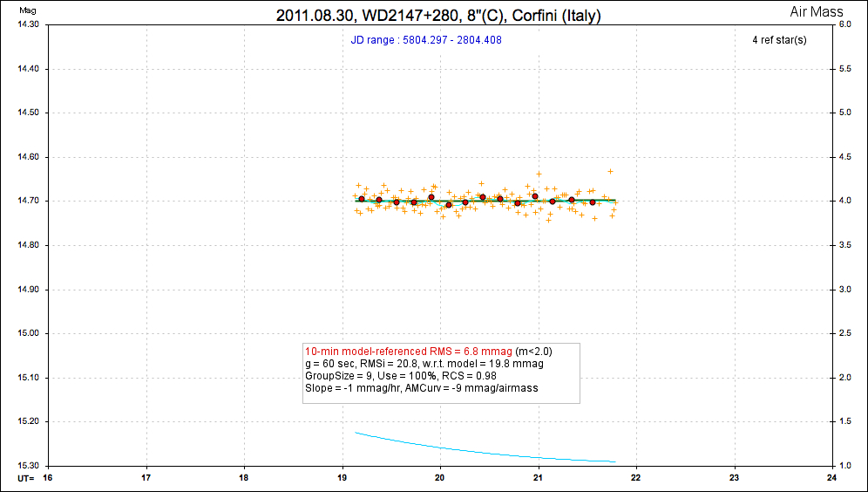This screenshot has width=868, height=492.
Task: Click the 15.30 magnitude axis label
Action: [x=28, y=466]
